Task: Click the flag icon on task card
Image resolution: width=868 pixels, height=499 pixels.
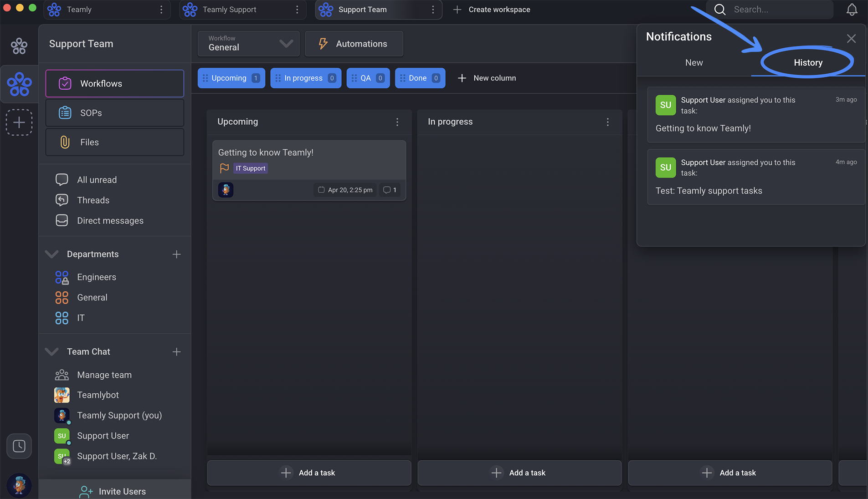Action: click(x=224, y=168)
